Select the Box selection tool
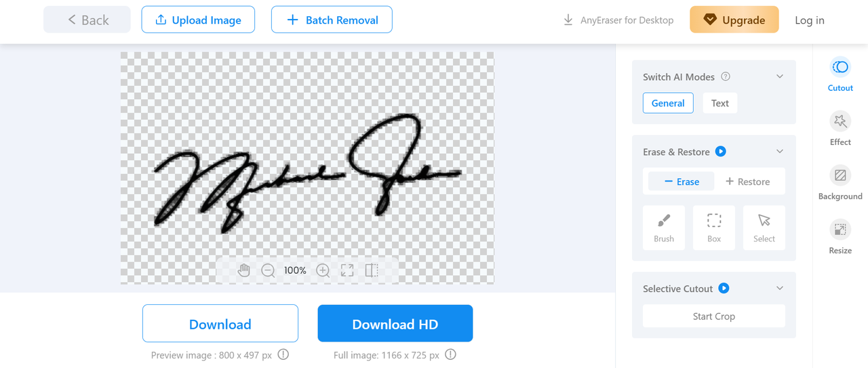The height and width of the screenshot is (368, 868). point(714,228)
